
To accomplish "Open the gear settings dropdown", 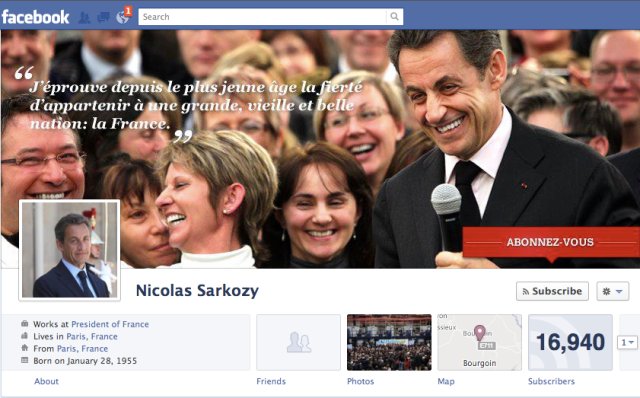I will coord(612,291).
